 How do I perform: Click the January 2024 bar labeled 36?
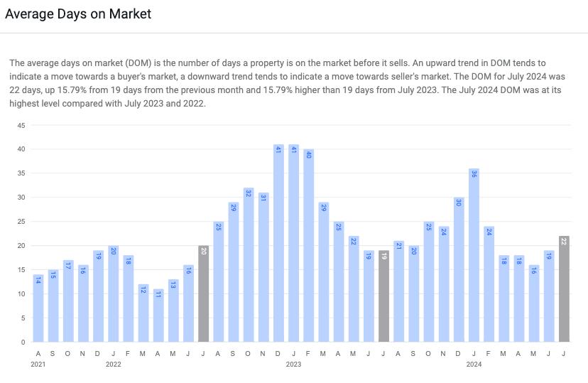tap(474, 255)
